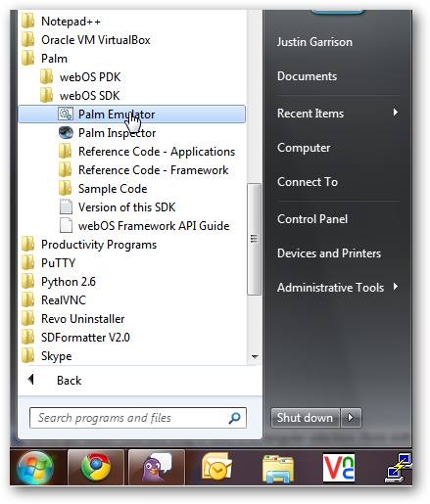
Task: Open the Productivity Programs folder
Action: pos(89,245)
